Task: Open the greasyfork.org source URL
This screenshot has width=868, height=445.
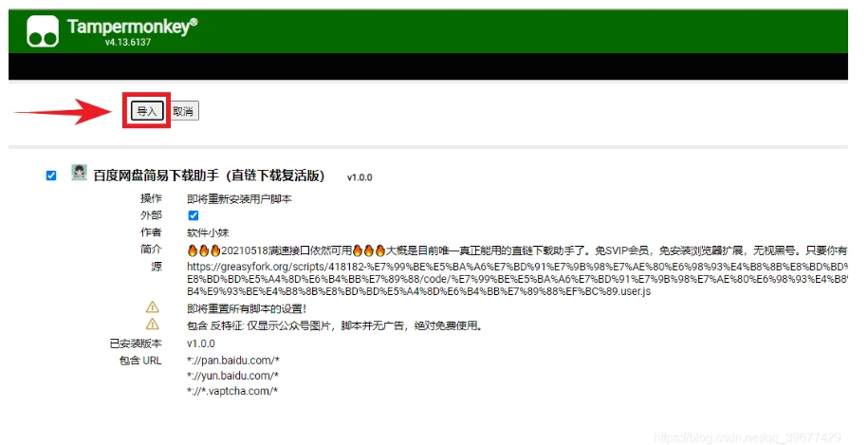Action: click(517, 279)
